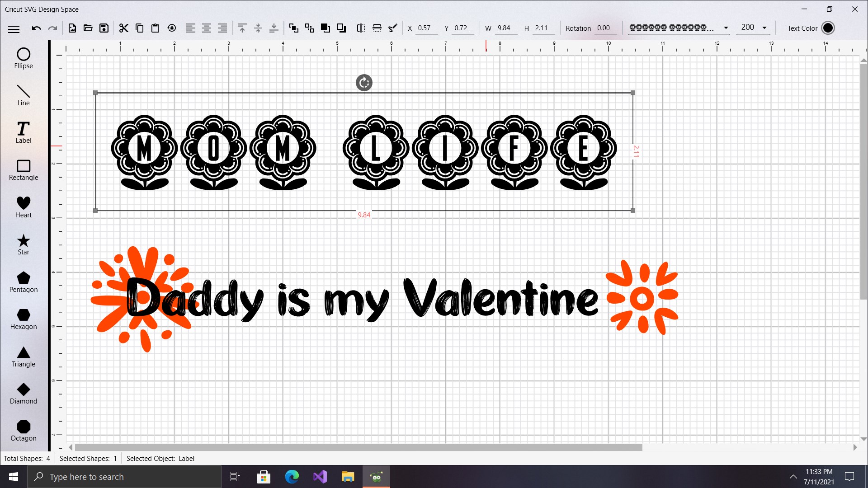Viewport: 868px width, 488px height.
Task: Open a project from folder
Action: coord(88,28)
